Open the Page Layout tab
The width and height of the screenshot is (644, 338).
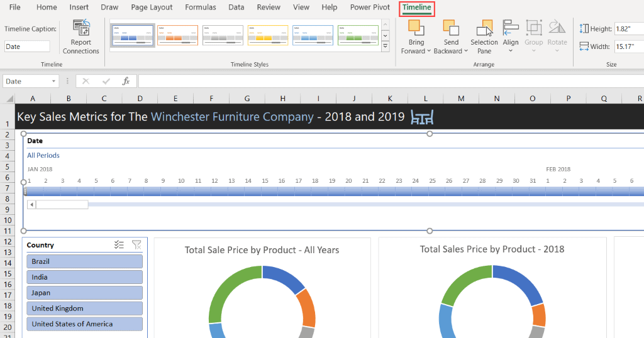(x=152, y=8)
